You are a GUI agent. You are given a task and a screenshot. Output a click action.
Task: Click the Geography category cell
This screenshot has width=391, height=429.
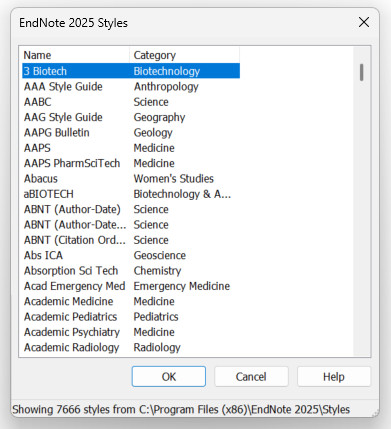pyautogui.click(x=159, y=117)
